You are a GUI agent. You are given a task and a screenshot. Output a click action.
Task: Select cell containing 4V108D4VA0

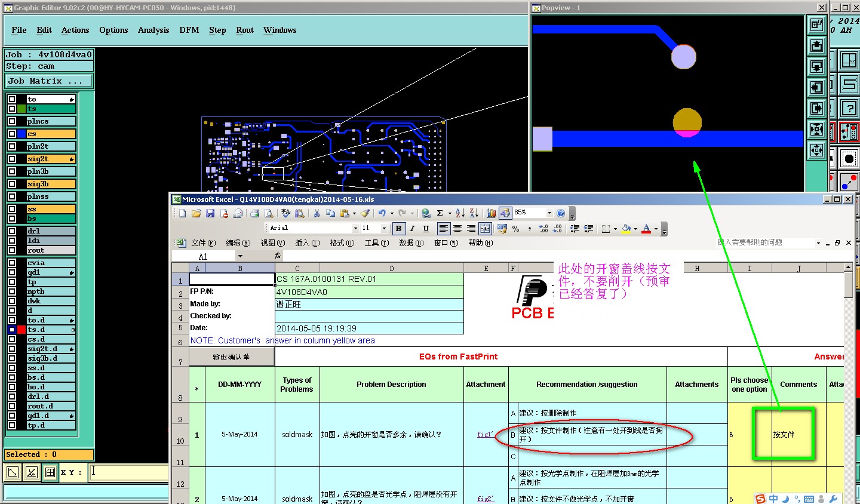[x=369, y=292]
